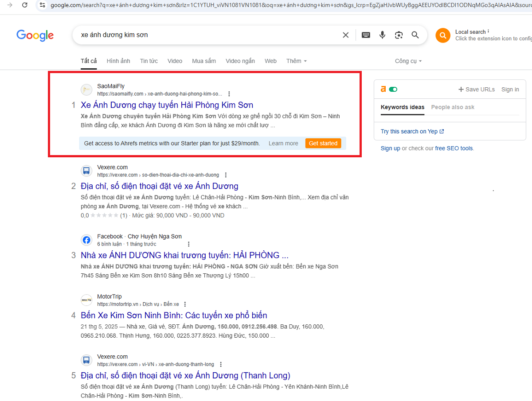
Task: Switch to the Web tab
Action: pos(270,61)
